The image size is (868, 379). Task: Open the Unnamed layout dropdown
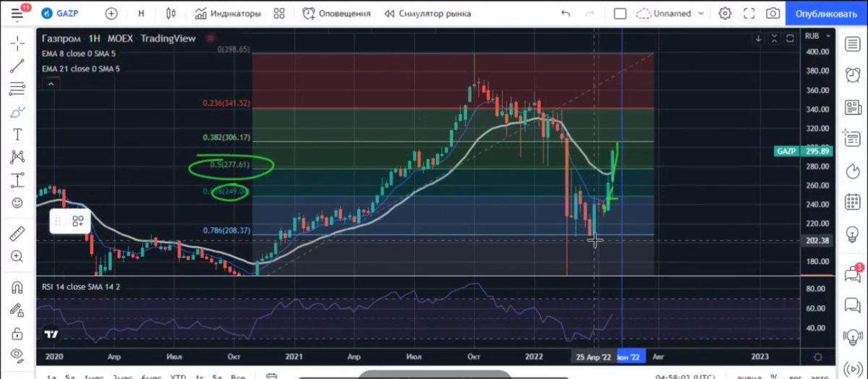point(671,13)
